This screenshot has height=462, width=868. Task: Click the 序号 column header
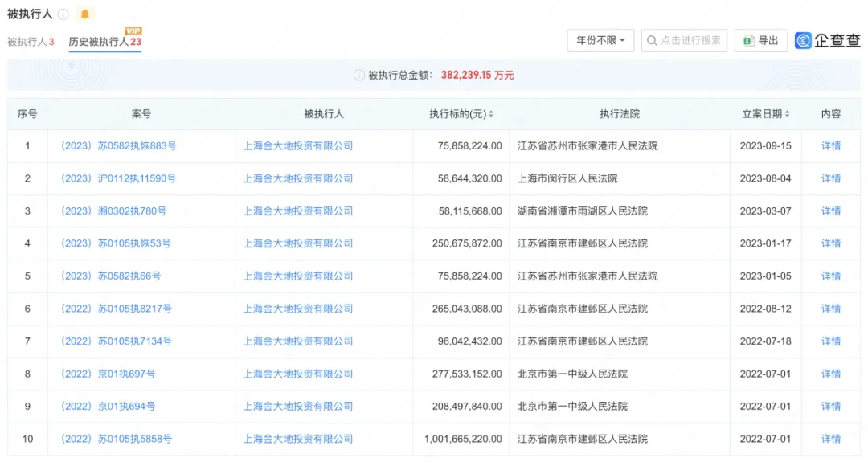coord(27,114)
